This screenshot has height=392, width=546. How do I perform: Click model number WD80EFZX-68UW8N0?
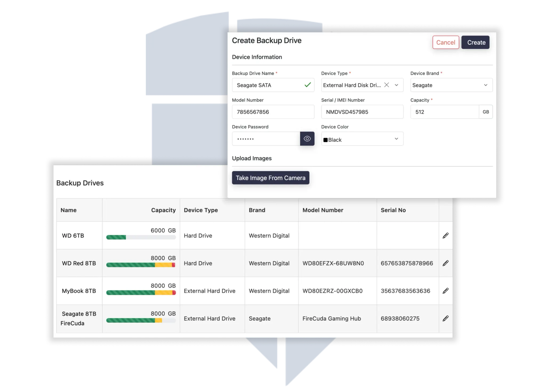coord(333,263)
